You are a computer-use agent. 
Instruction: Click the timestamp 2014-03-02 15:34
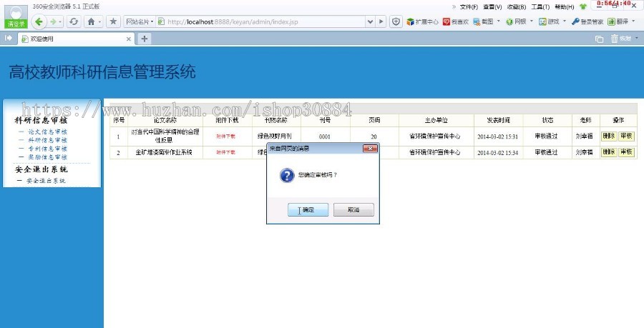[498, 152]
